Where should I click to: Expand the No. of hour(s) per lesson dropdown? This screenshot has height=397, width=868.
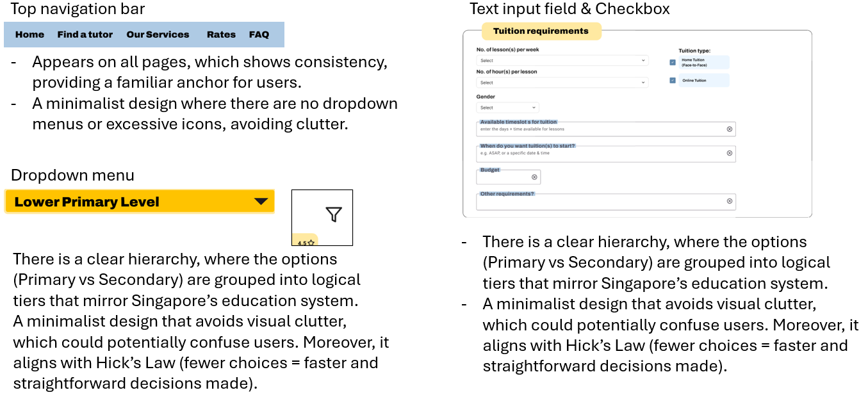pyautogui.click(x=562, y=83)
